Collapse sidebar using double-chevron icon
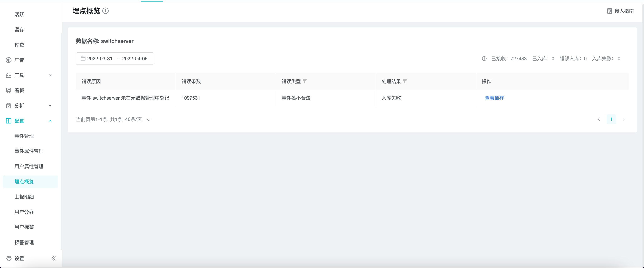 [53, 258]
